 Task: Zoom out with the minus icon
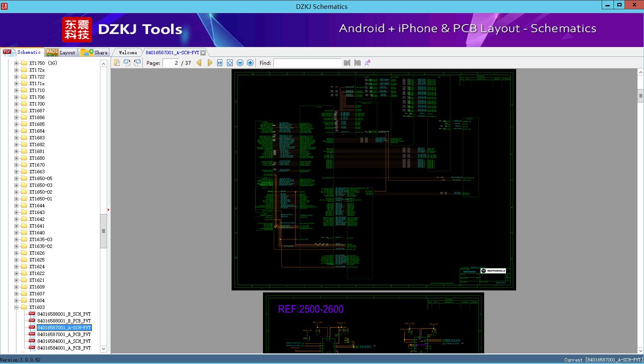[240, 63]
